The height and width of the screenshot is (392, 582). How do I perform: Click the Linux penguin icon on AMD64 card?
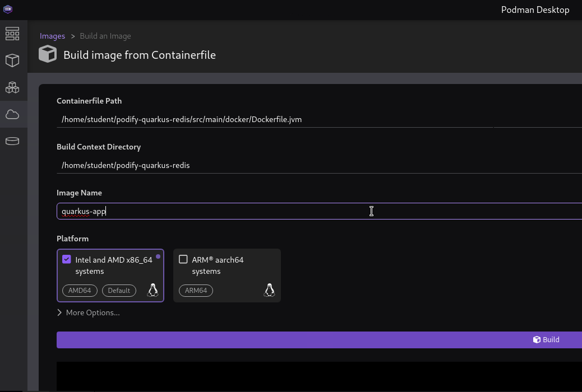(153, 290)
